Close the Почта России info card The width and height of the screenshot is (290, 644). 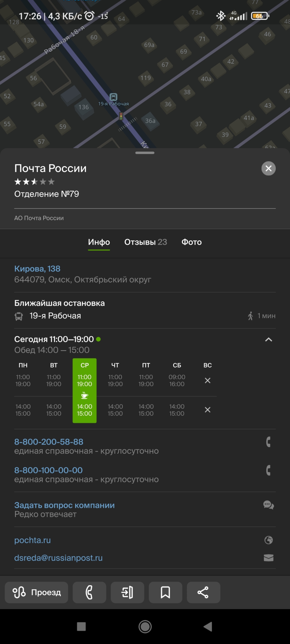[x=269, y=168]
